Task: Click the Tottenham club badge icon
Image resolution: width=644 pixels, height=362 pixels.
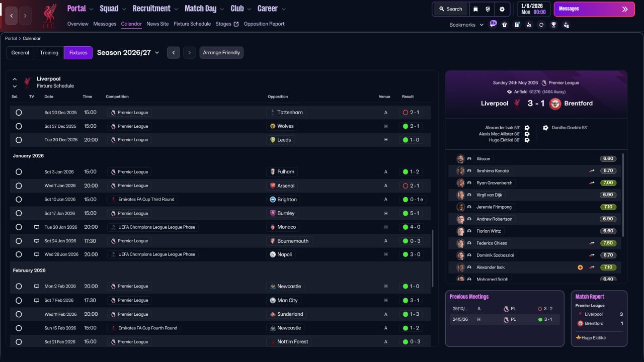Action: (x=273, y=113)
